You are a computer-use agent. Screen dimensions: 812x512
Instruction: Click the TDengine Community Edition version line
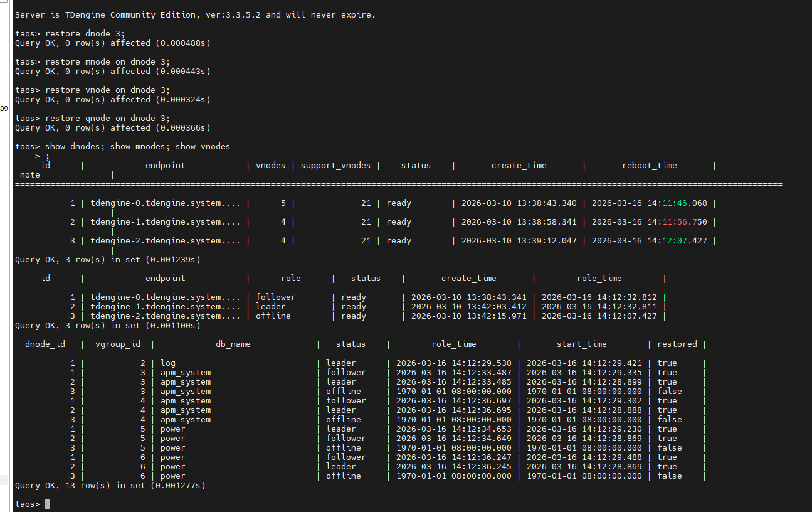coord(195,14)
